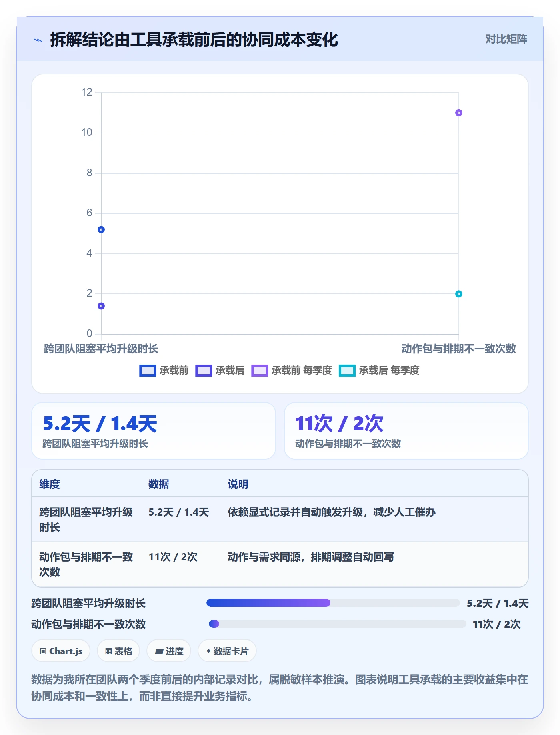
Task: Click the cyan data point at 2
Action: [459, 294]
